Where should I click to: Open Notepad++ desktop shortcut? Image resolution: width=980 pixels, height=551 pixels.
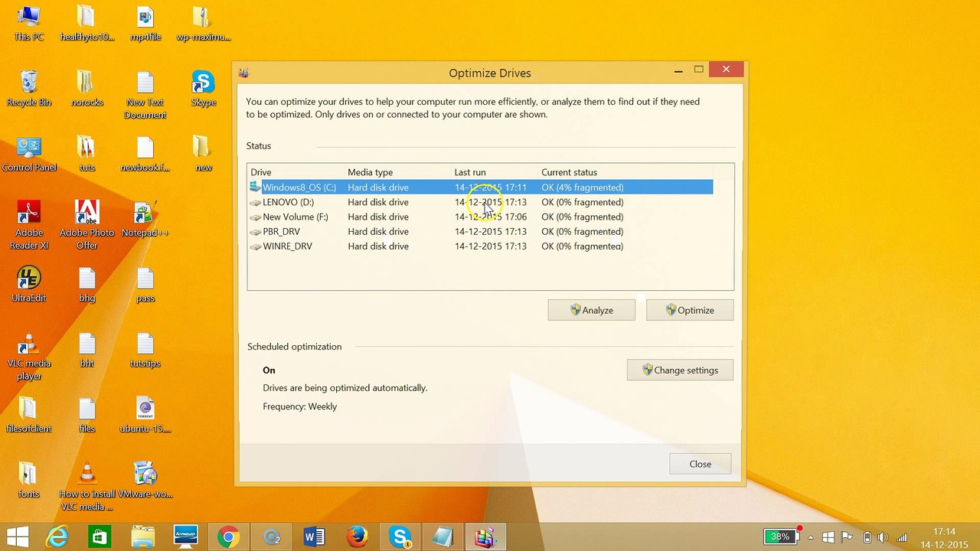coord(145,220)
